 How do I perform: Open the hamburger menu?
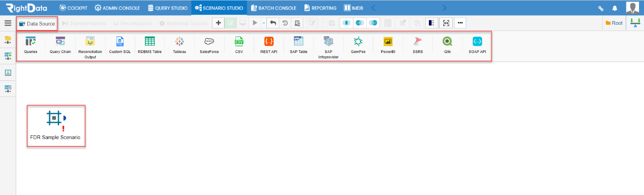(8, 23)
